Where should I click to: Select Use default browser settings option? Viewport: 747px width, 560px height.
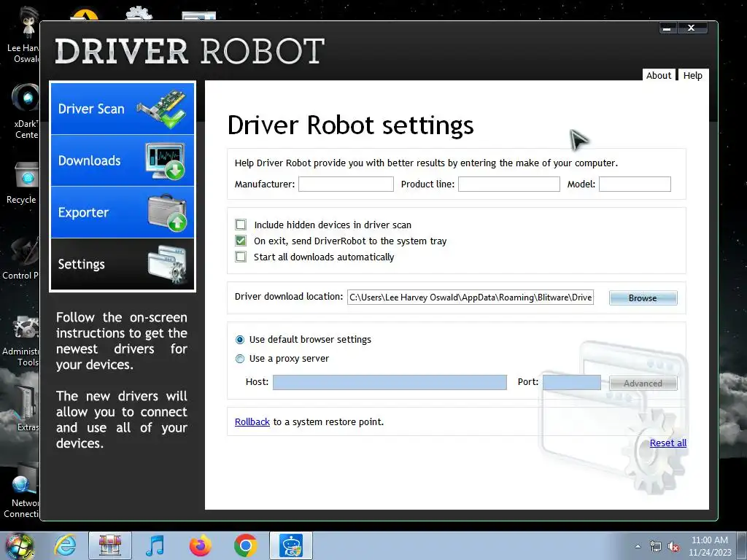240,340
